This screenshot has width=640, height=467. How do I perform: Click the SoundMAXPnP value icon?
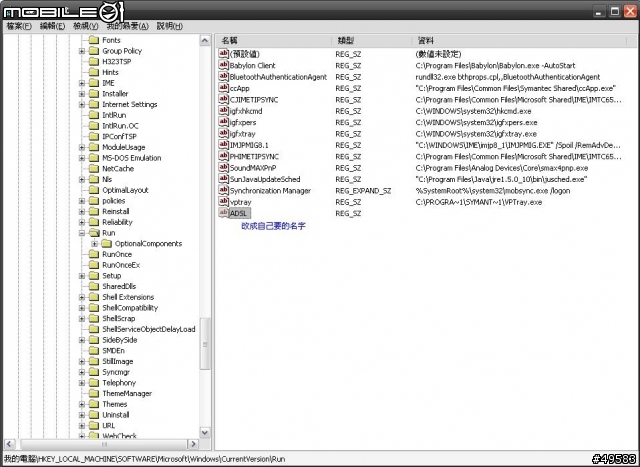pyautogui.click(x=223, y=168)
